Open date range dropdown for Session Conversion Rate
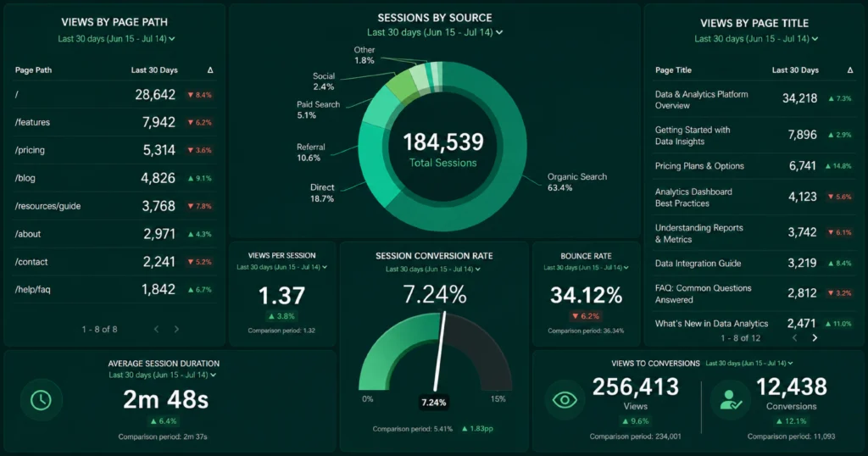 [x=433, y=269]
